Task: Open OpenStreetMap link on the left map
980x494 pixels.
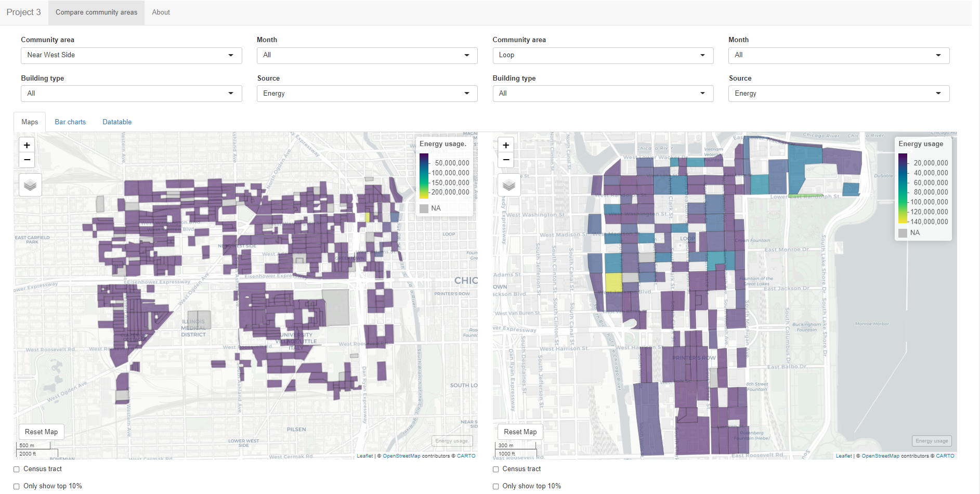Action: [401, 456]
